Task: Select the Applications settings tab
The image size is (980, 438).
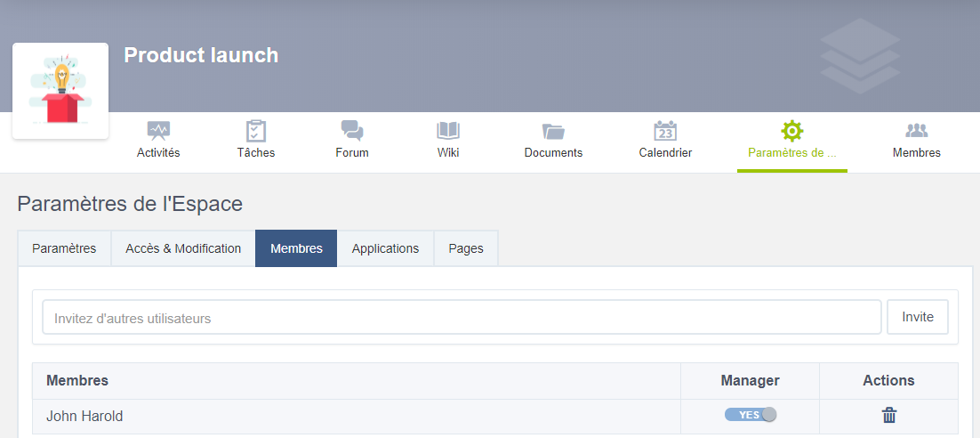Action: pos(385,248)
